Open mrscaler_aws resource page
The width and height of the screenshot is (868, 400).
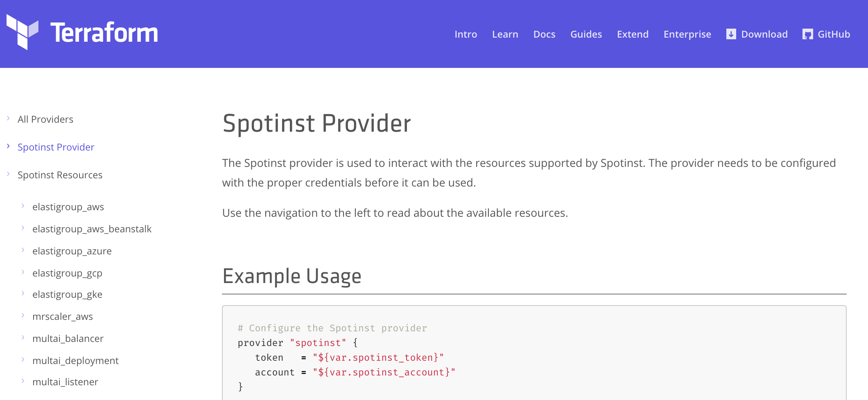point(62,317)
